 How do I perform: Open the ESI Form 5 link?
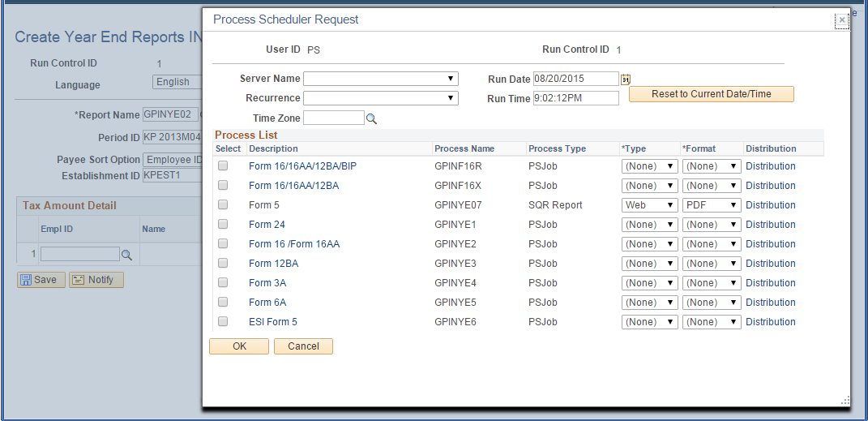(273, 322)
